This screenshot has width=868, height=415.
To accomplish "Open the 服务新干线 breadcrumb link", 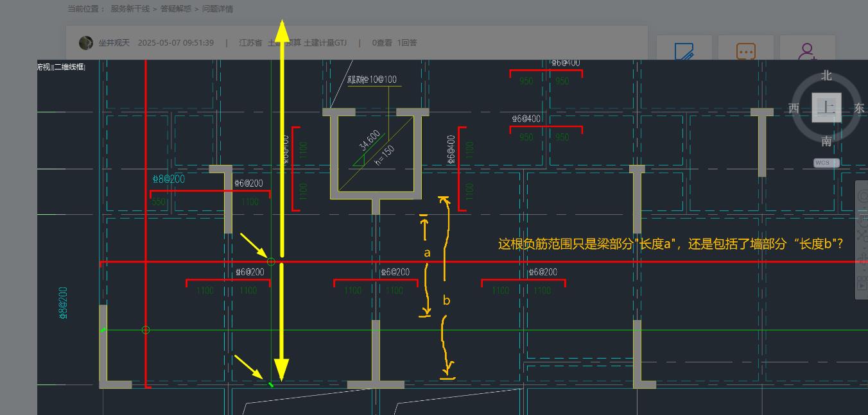I will tap(130, 9).
